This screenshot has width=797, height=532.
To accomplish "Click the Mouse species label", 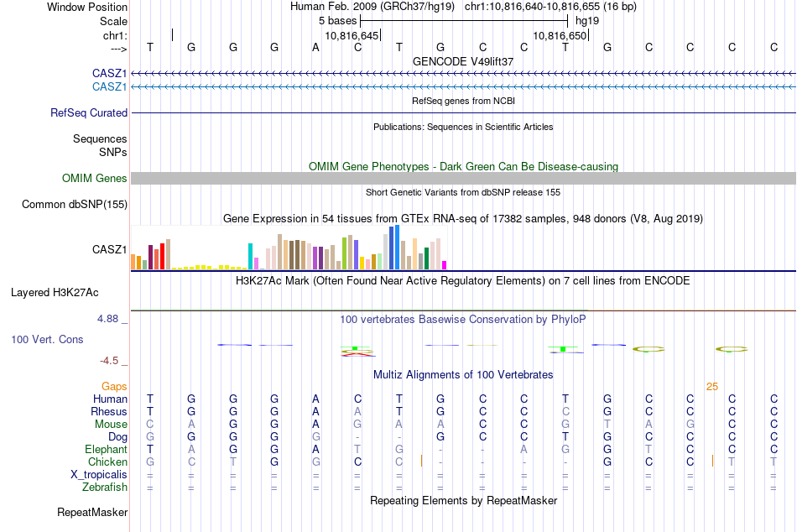I will click(x=111, y=425).
